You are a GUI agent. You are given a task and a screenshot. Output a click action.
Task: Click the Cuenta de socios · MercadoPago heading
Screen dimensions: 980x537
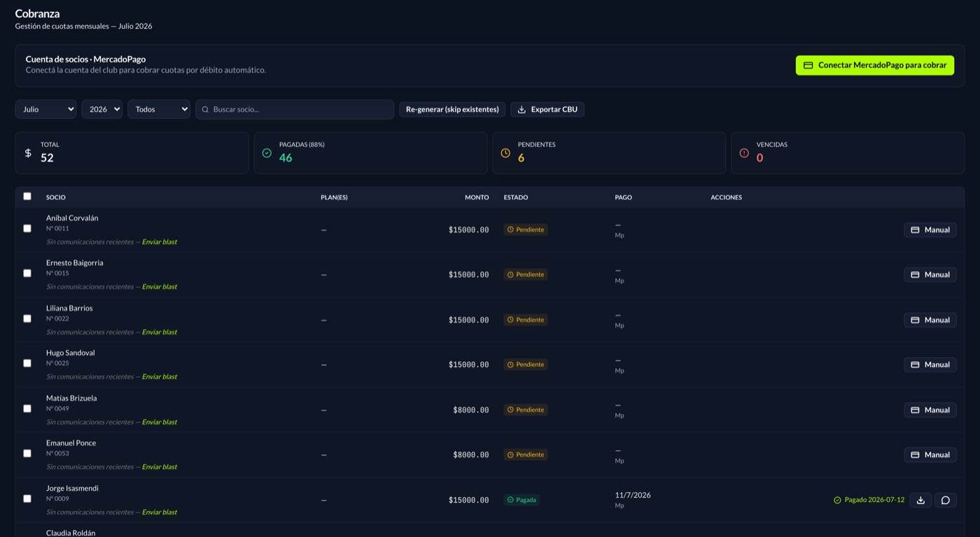[85, 59]
